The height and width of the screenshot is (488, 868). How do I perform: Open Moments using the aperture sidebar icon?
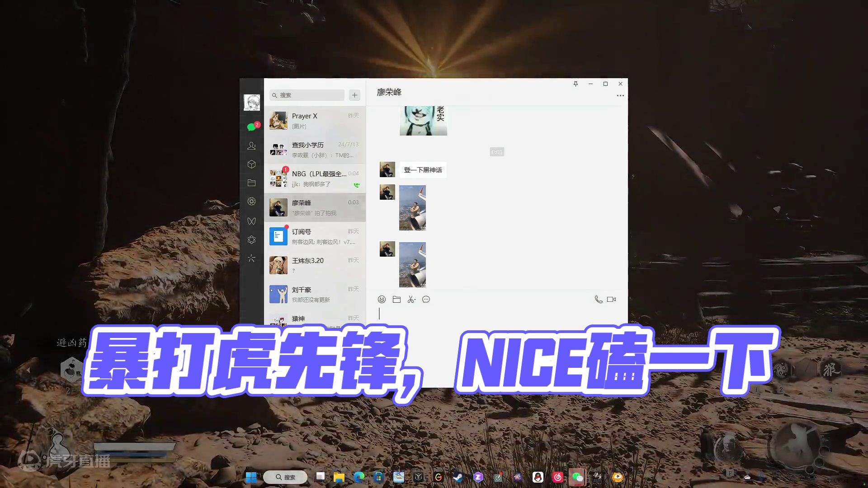coord(252,202)
